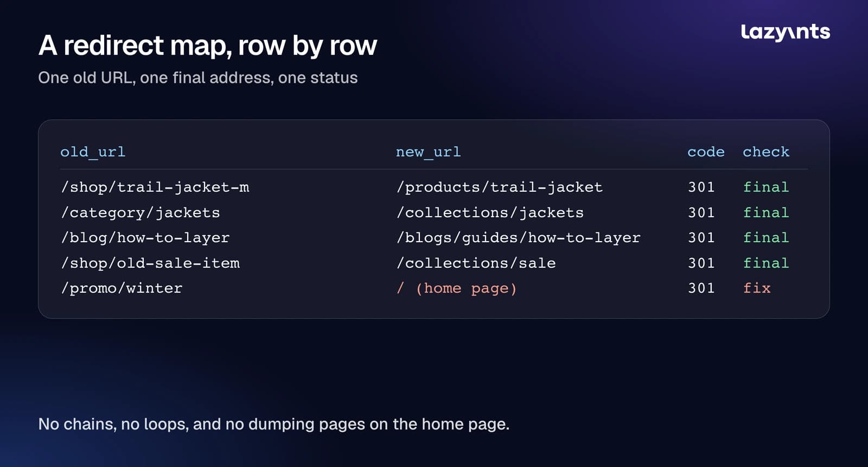Viewport: 868px width, 467px height.
Task: Click the /shop/old-sale-item old URL
Action: coord(150,263)
